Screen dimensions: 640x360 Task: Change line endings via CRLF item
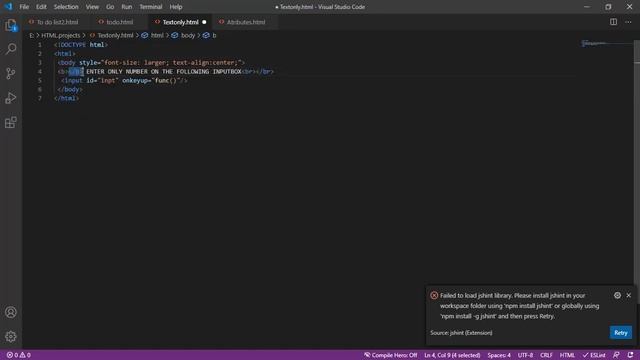coord(546,355)
